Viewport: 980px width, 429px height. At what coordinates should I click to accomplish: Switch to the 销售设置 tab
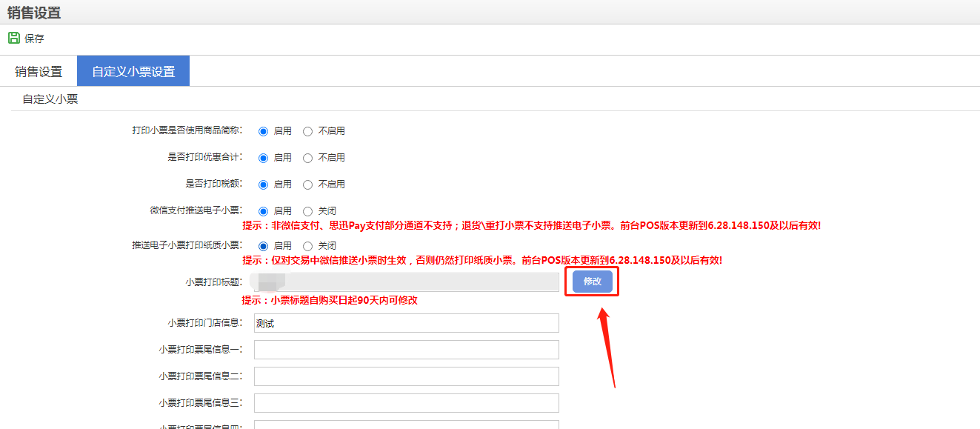tap(39, 72)
